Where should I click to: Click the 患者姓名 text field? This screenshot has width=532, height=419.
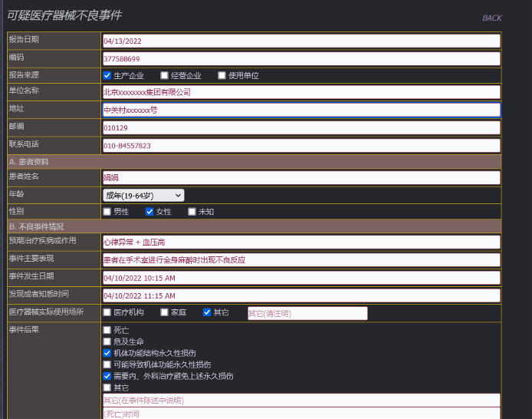point(300,177)
